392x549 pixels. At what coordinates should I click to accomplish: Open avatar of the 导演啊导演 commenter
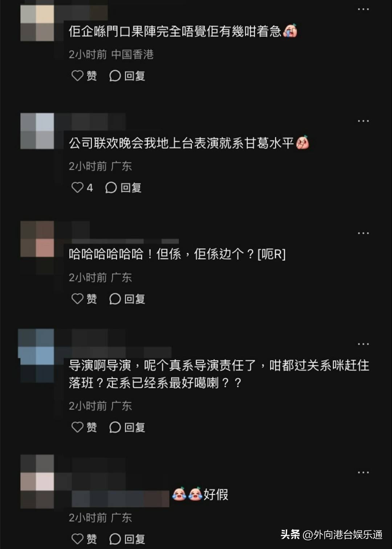[36, 355]
